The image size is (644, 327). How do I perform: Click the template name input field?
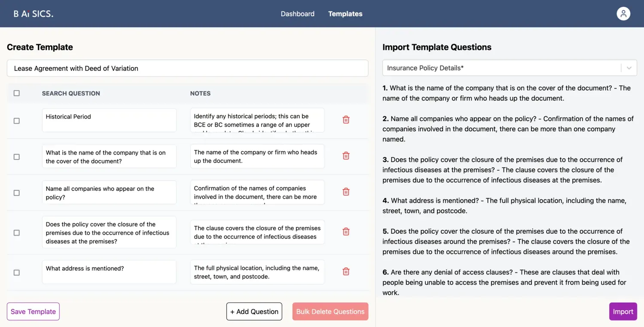click(188, 68)
